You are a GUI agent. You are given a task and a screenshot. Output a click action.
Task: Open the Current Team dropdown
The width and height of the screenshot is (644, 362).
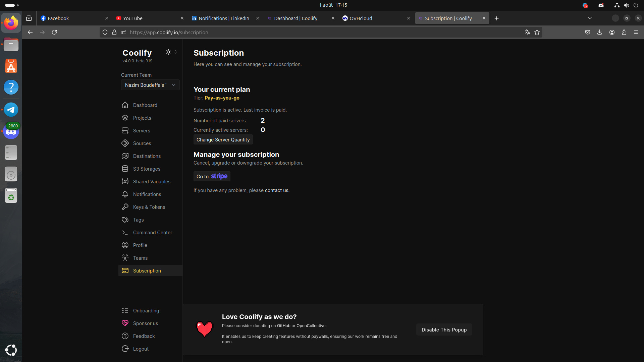(x=150, y=85)
